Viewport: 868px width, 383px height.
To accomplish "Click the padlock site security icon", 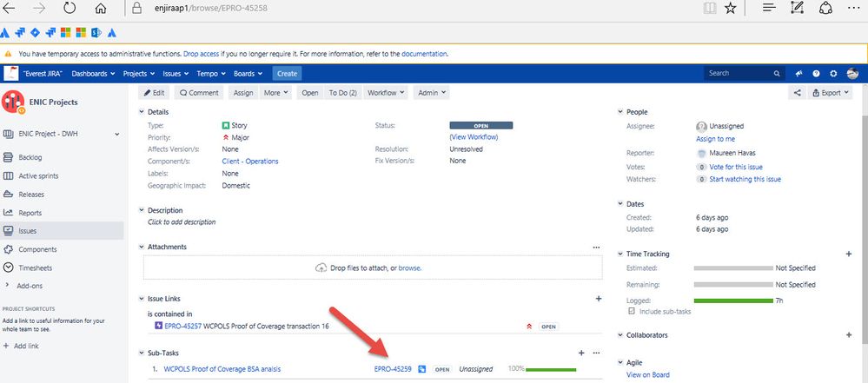I will pos(137,9).
